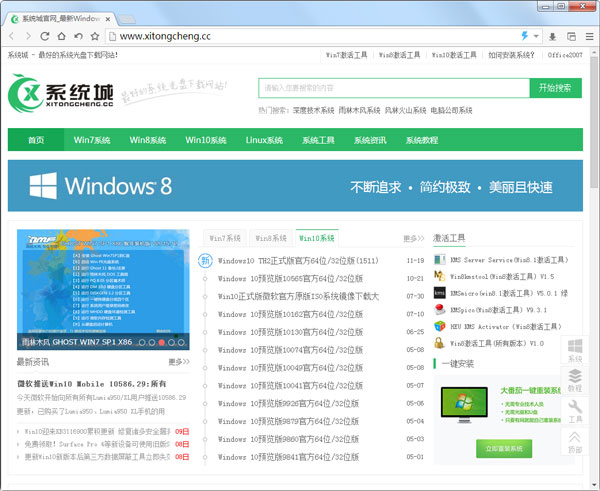Screen dimensions: 600x491
Task: Reload the page with refresh icon
Action: 45,36
